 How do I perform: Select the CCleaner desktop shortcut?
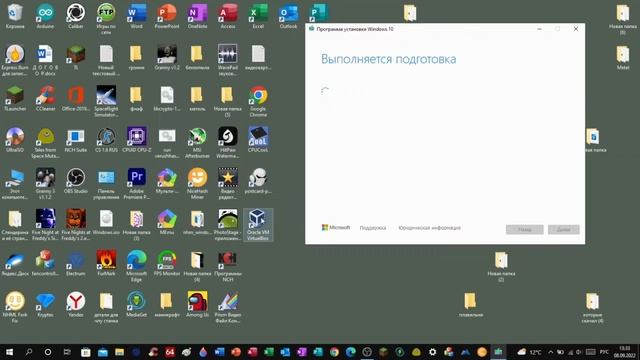coord(45,99)
